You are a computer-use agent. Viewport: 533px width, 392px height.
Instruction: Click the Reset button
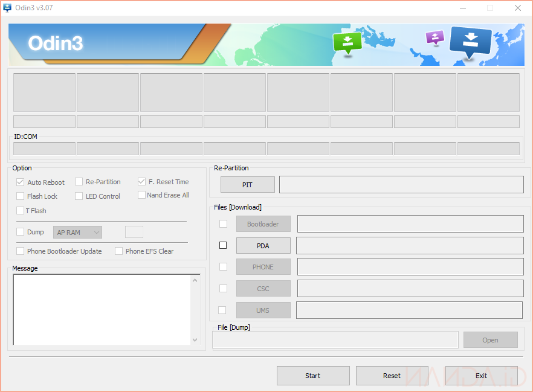392,376
